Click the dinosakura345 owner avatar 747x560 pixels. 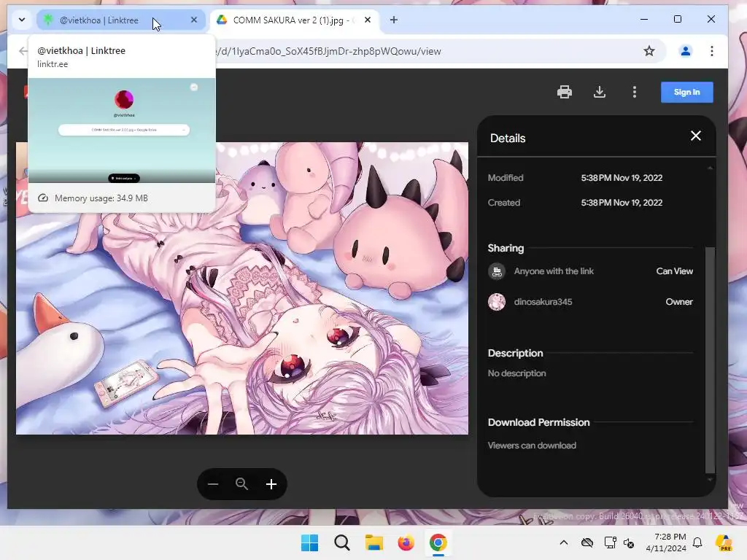497,302
